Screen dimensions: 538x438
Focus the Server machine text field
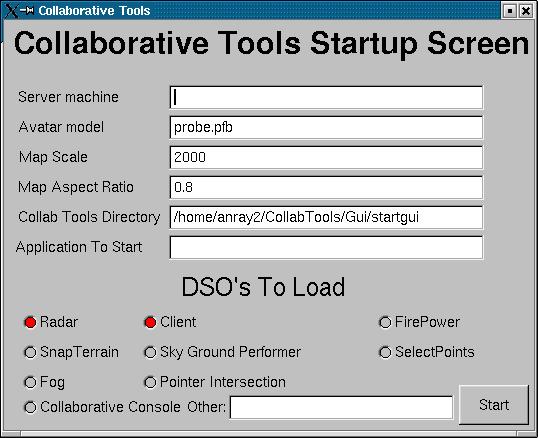point(326,97)
